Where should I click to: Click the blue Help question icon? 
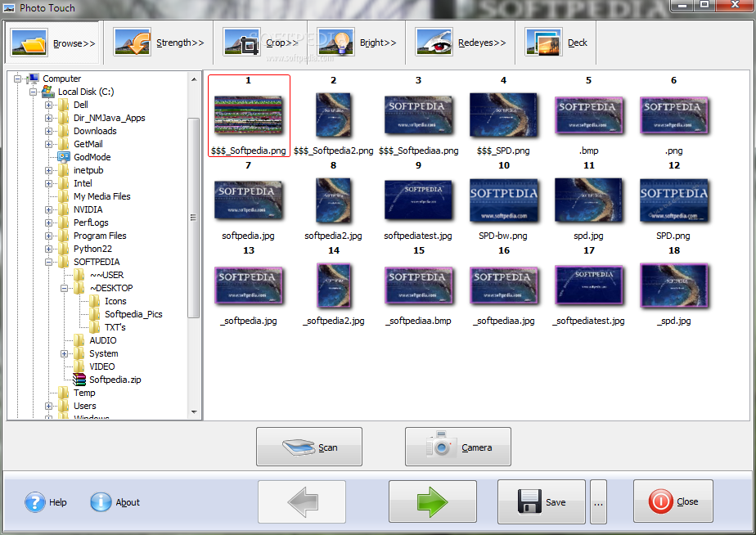click(34, 502)
